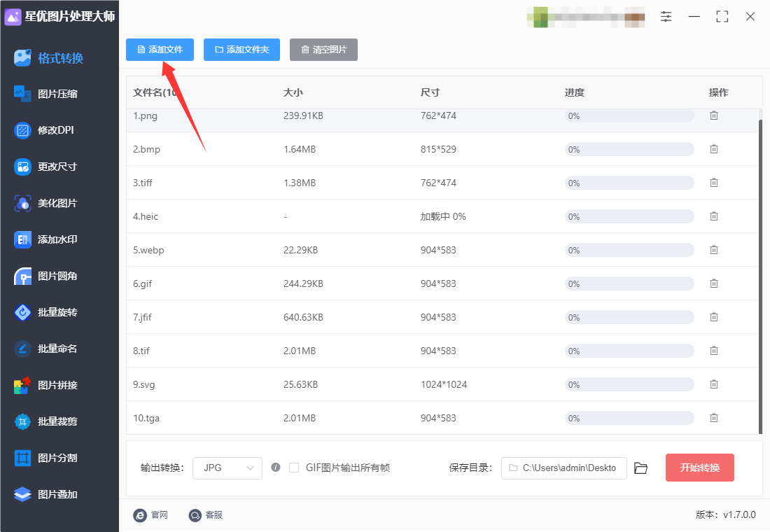Open the settings sliders icon in title bar

tap(666, 17)
